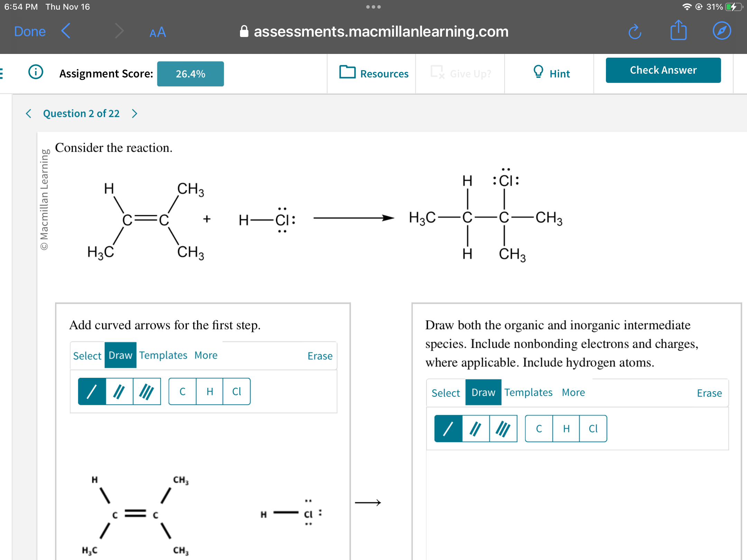Viewport: 747px width, 560px height.
Task: Tap the Share icon in Safari toolbar
Action: coord(678,30)
